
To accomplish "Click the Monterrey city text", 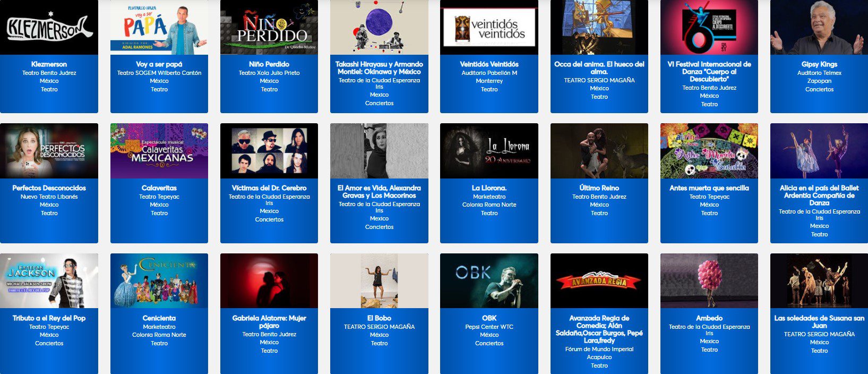I will pos(489,81).
